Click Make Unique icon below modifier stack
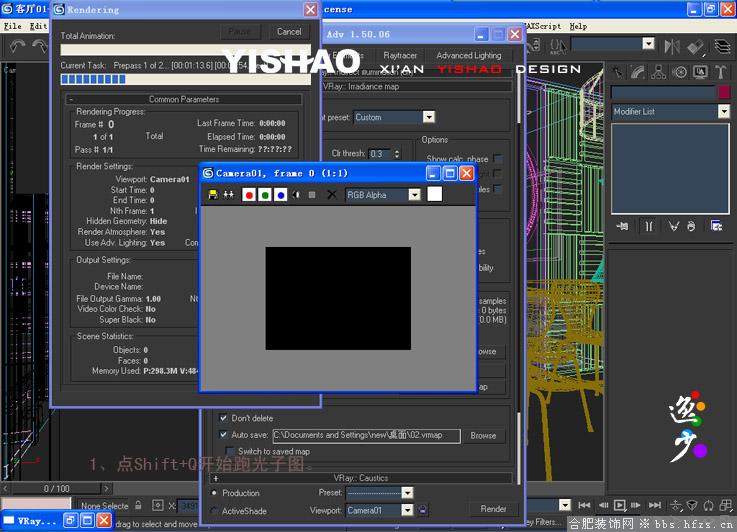Screen dimensions: 737x532 coord(674,227)
